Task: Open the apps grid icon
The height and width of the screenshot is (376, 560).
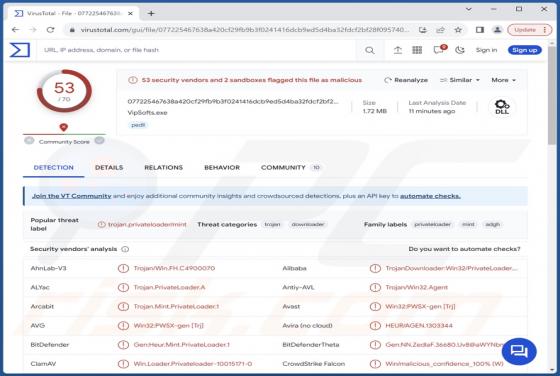Action: pyautogui.click(x=417, y=50)
